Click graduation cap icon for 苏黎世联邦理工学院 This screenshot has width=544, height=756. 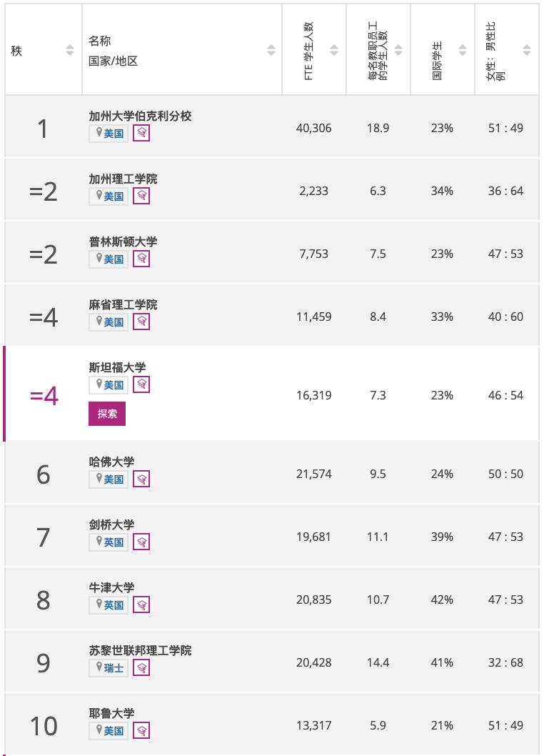141,668
